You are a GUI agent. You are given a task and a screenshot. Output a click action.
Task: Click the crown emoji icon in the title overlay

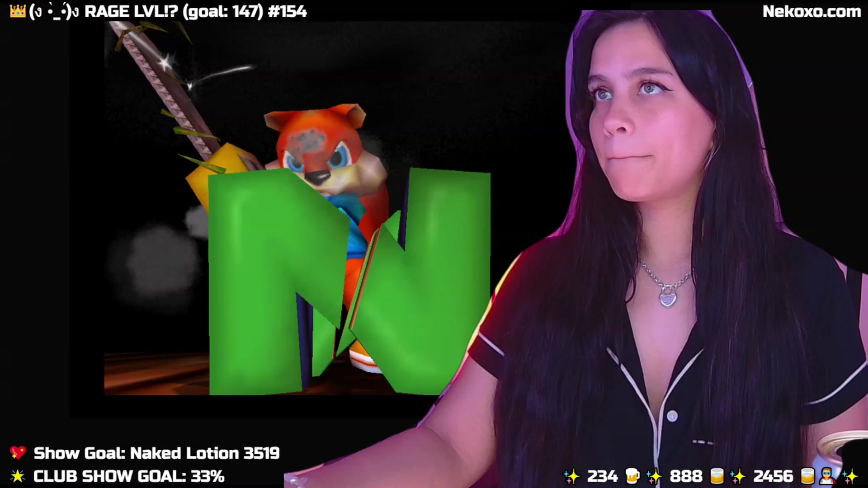pyautogui.click(x=18, y=11)
